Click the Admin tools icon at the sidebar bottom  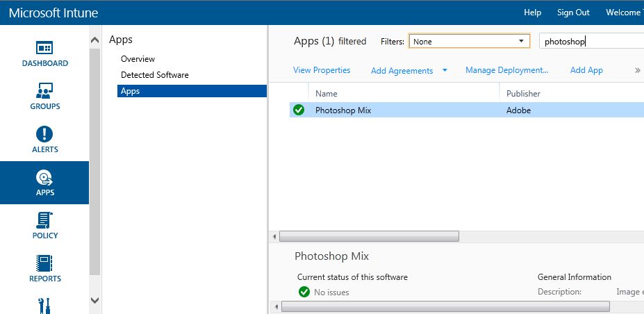44,306
